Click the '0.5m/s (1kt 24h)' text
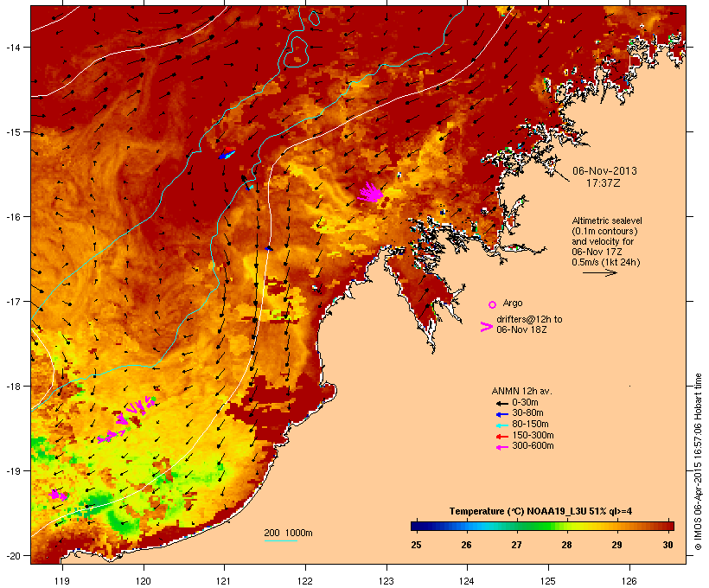 pyautogui.click(x=606, y=262)
